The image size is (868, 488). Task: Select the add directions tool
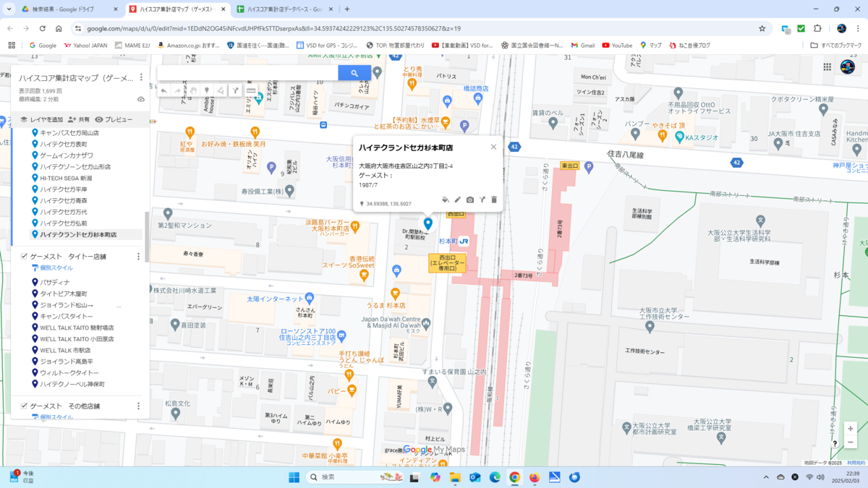(x=235, y=90)
